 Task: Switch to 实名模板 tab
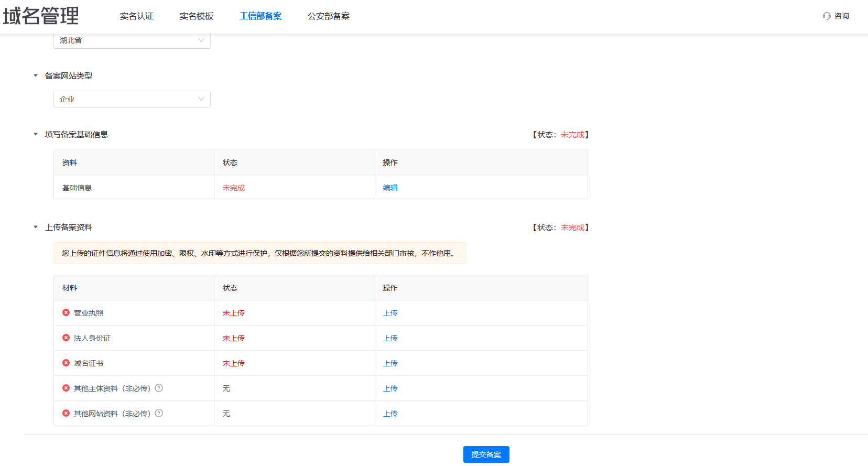(197, 16)
